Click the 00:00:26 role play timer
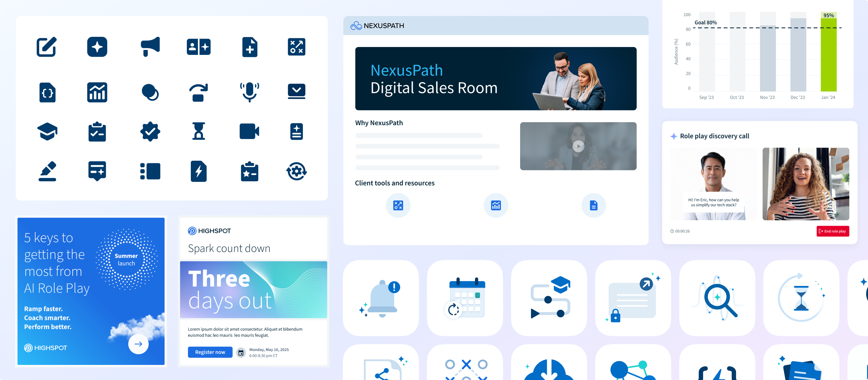Image resolution: width=868 pixels, height=380 pixels. [680, 231]
